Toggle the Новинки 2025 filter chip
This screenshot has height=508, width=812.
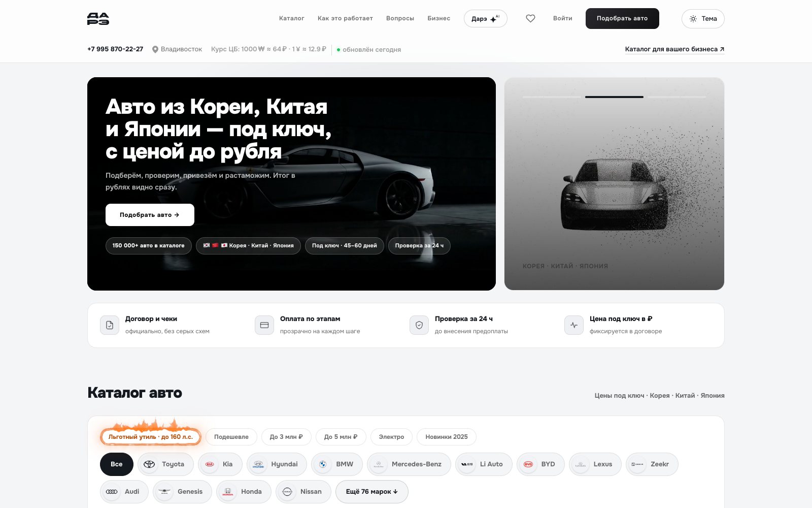click(447, 437)
